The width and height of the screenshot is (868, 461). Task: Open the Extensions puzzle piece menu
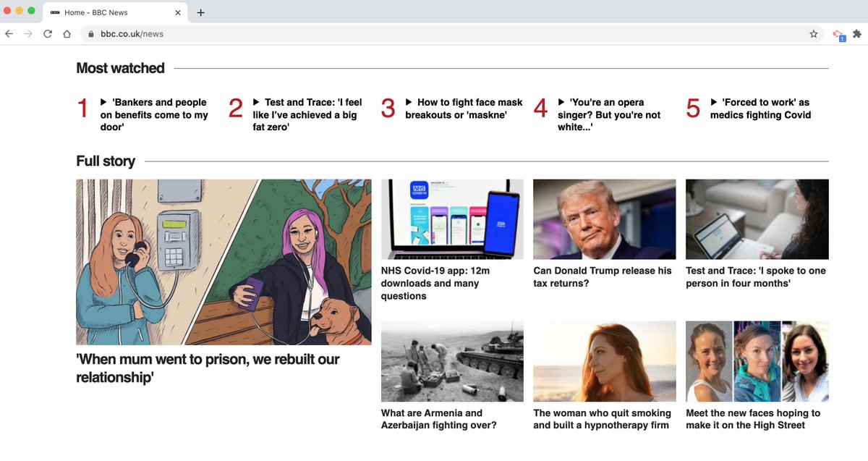[x=857, y=33]
